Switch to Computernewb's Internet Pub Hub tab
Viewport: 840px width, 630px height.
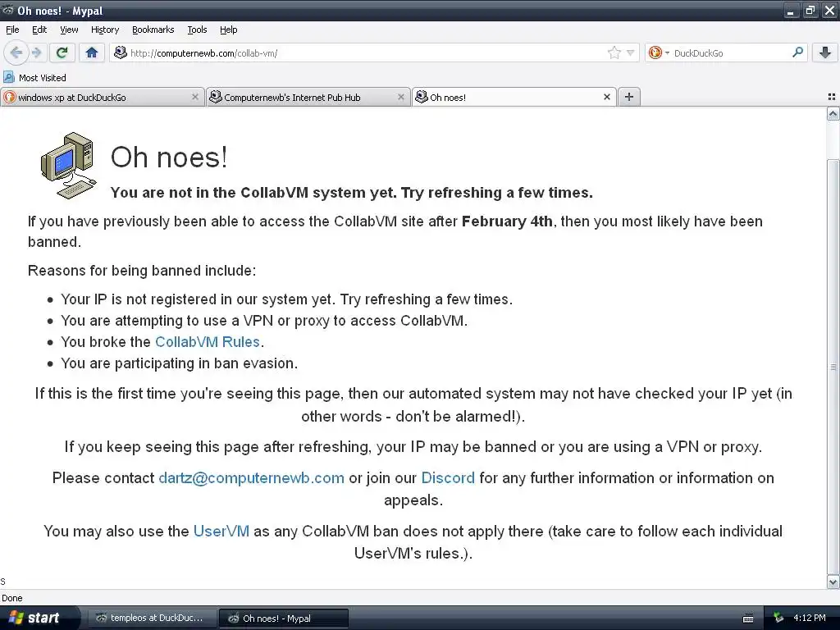(x=308, y=97)
